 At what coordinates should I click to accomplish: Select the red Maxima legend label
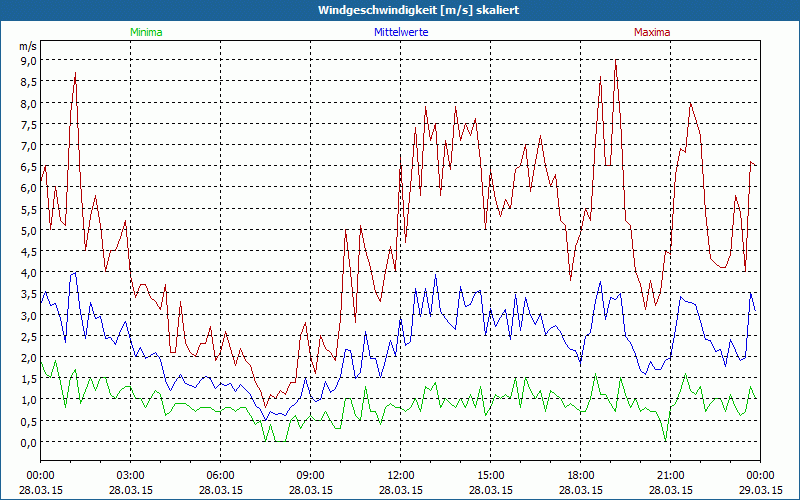pos(652,32)
